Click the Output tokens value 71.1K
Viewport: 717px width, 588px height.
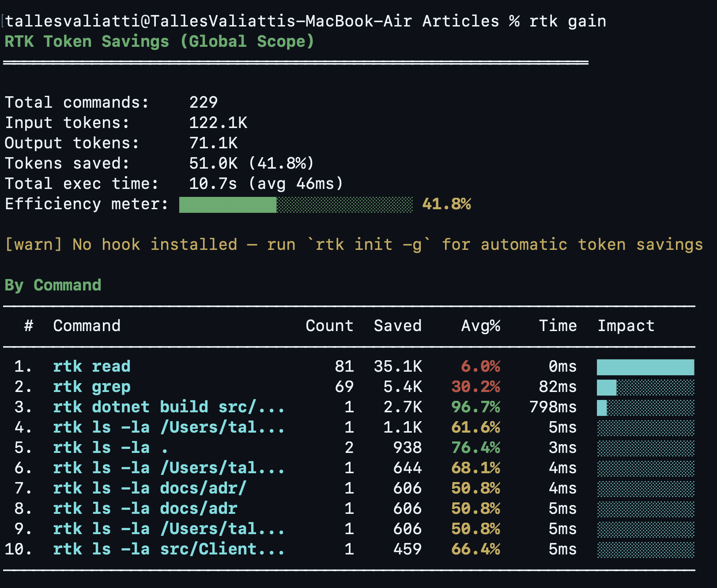(x=213, y=143)
